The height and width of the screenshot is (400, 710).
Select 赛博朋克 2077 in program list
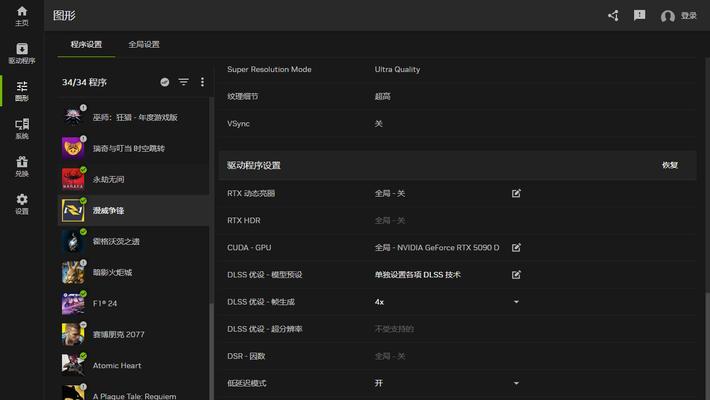[134, 334]
